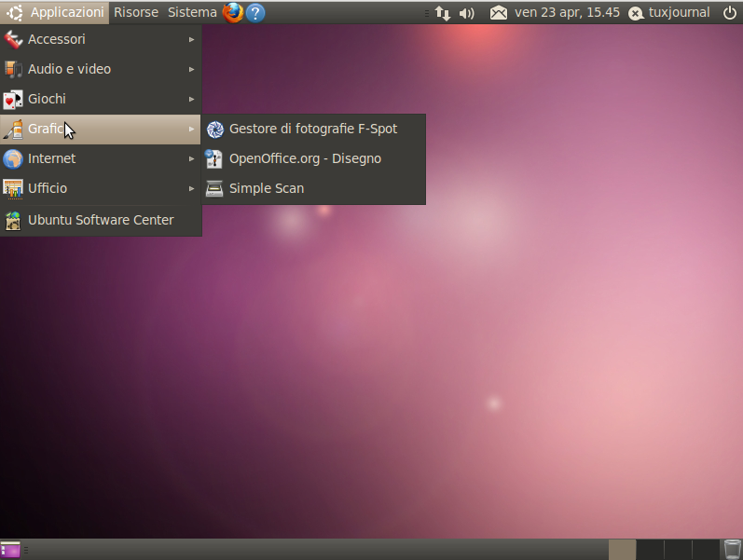The width and height of the screenshot is (743, 560).
Task: Expand the Giochi submenu arrow
Action: [191, 99]
